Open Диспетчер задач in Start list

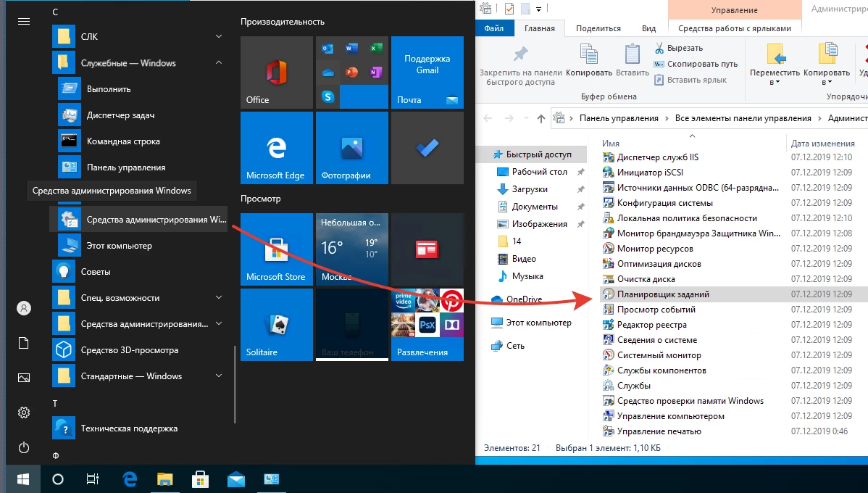[120, 115]
